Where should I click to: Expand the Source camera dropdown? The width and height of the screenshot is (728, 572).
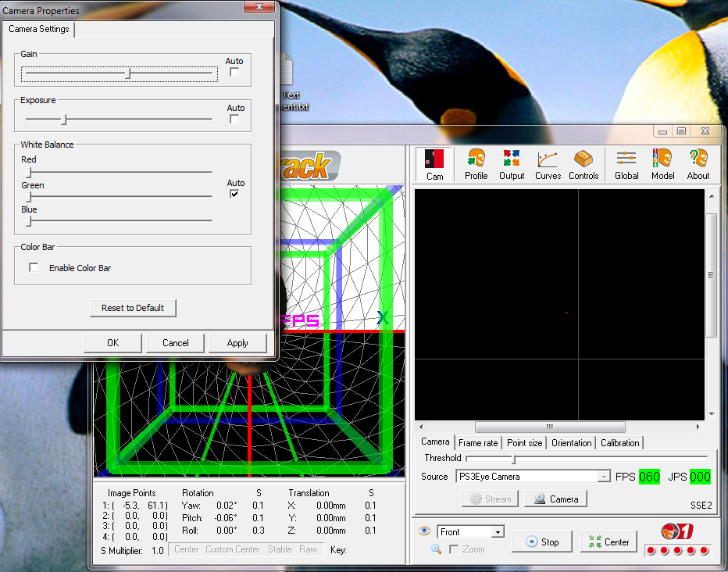[604, 477]
